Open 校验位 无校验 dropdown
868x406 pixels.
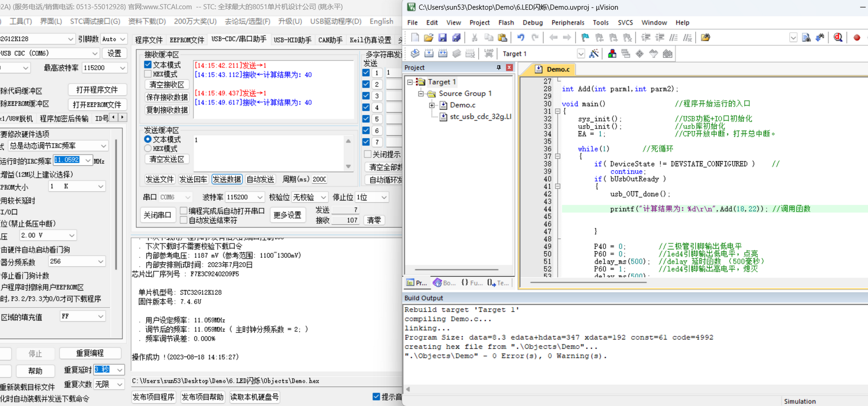point(309,197)
